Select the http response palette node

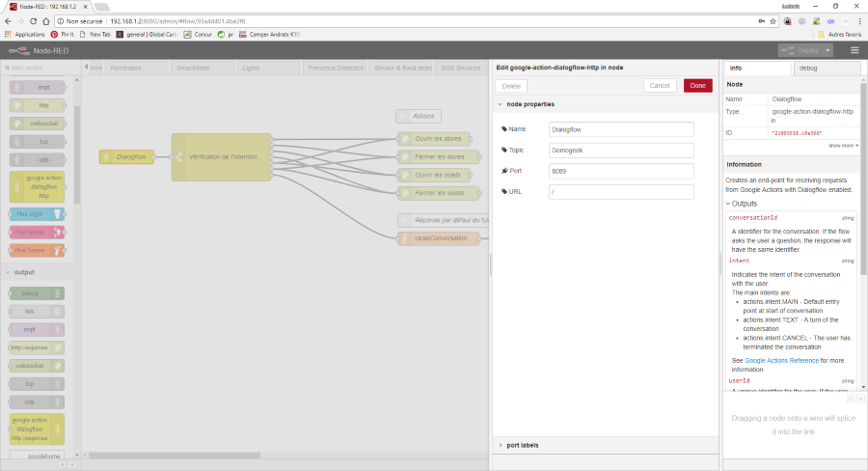[37, 348]
